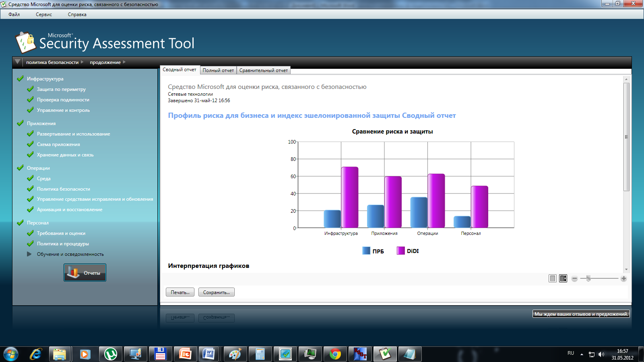Open the Справка menu
The height and width of the screenshot is (362, 644).
77,14
